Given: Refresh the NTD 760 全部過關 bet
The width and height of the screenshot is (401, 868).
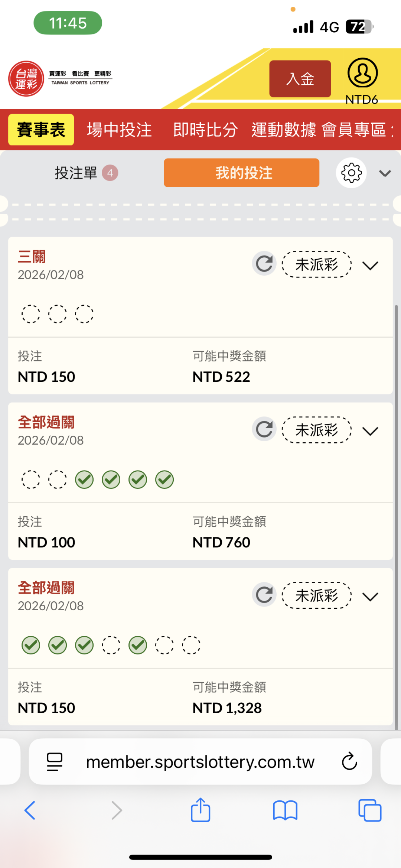Looking at the screenshot, I should [x=264, y=429].
